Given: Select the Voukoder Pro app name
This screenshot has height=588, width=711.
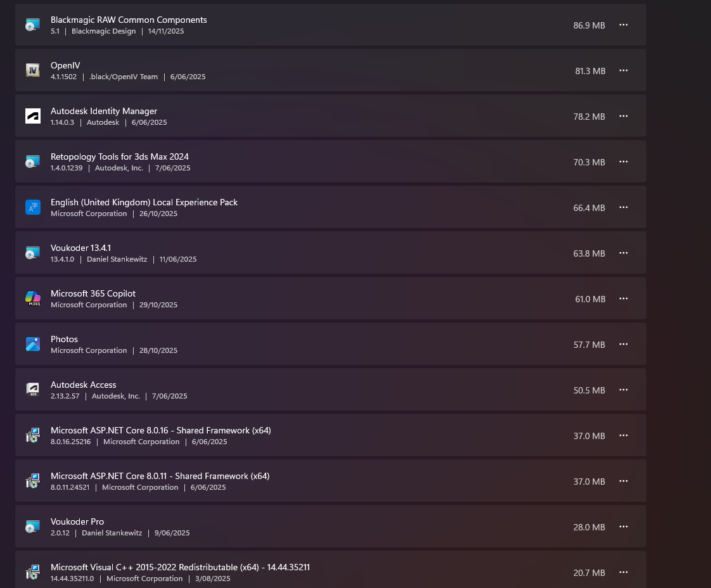Looking at the screenshot, I should click(77, 521).
